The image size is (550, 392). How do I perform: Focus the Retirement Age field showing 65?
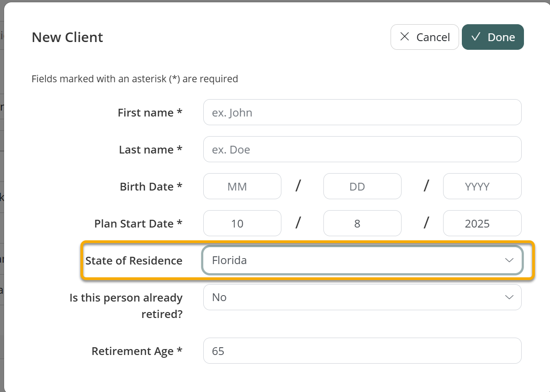coord(362,351)
